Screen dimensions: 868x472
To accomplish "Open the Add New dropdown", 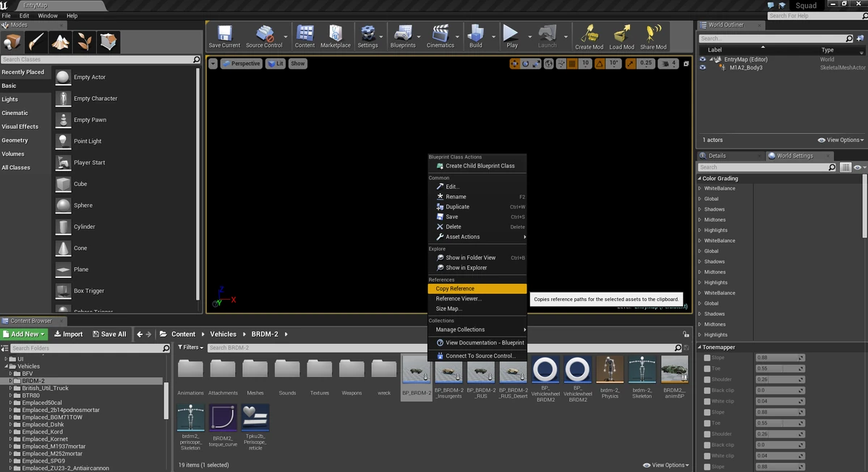I will click(25, 334).
